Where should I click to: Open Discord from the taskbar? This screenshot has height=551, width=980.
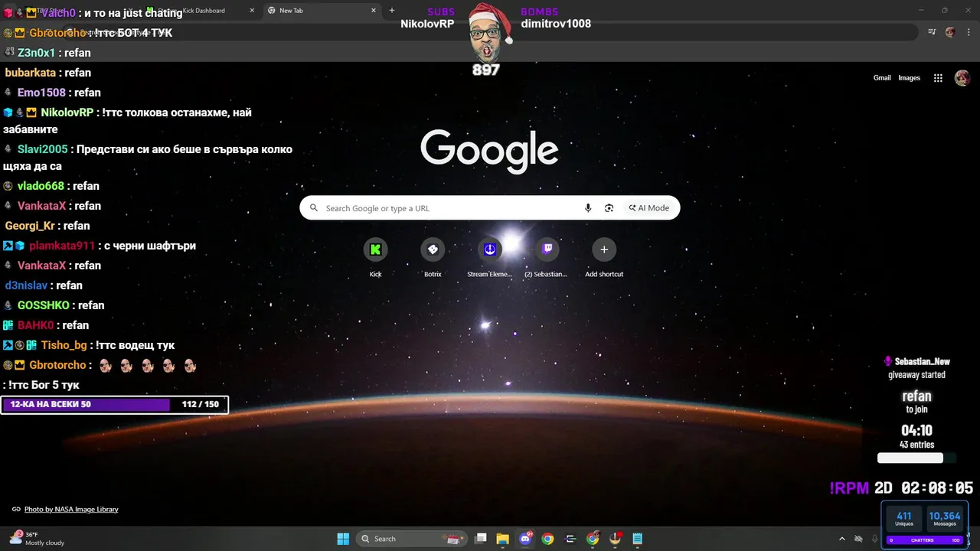coord(525,539)
